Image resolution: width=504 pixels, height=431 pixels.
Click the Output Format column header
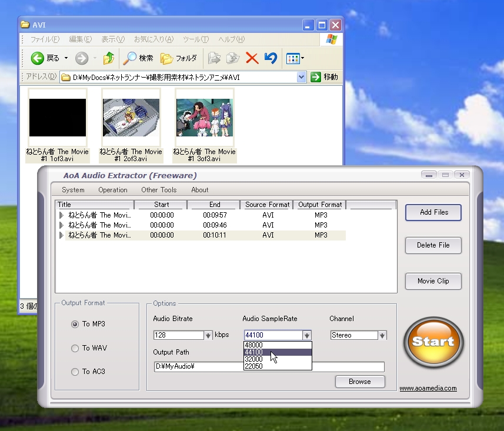319,205
